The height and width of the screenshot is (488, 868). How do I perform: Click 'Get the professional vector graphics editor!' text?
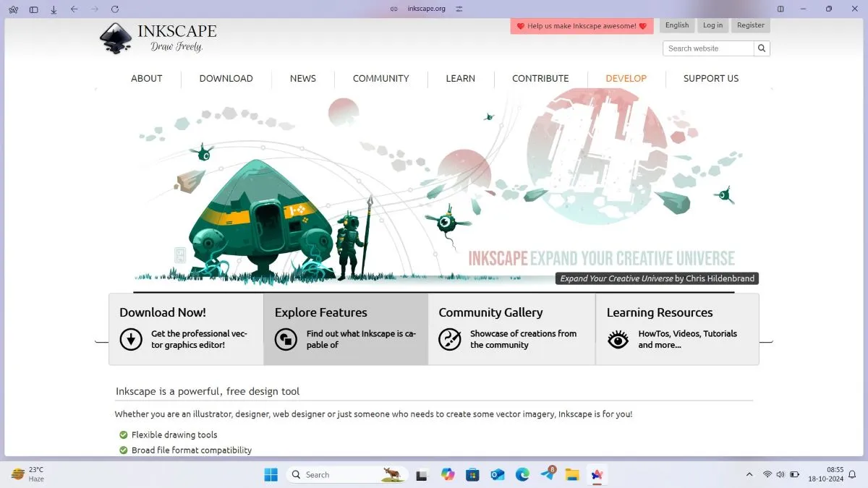point(199,339)
